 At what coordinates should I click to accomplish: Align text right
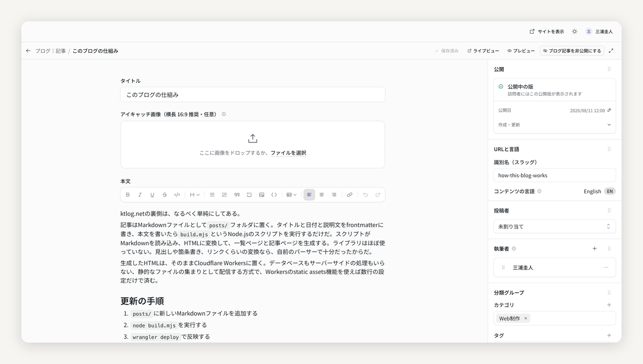(x=334, y=195)
